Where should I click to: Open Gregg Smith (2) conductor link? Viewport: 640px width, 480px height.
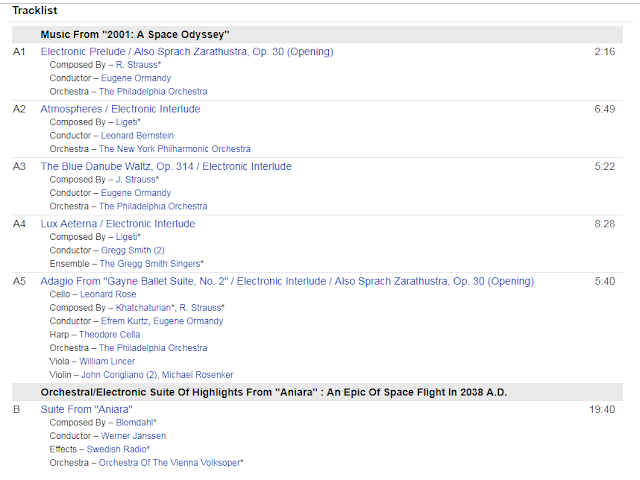(132, 250)
